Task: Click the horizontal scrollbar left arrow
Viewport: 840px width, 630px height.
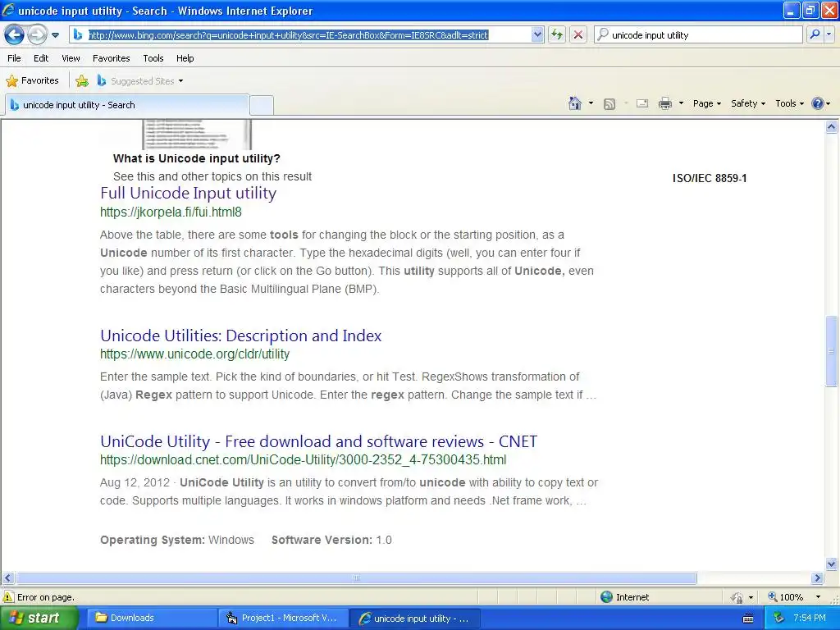Action: pos(7,578)
